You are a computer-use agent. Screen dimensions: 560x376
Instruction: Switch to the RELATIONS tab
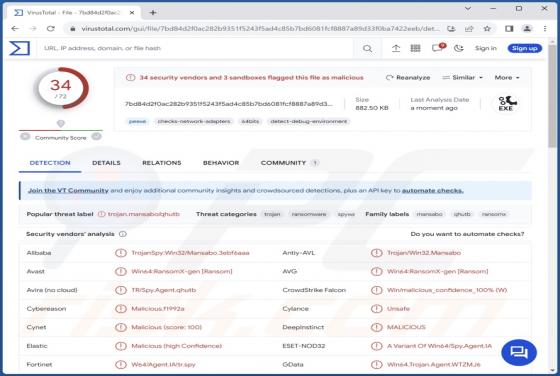click(x=161, y=163)
